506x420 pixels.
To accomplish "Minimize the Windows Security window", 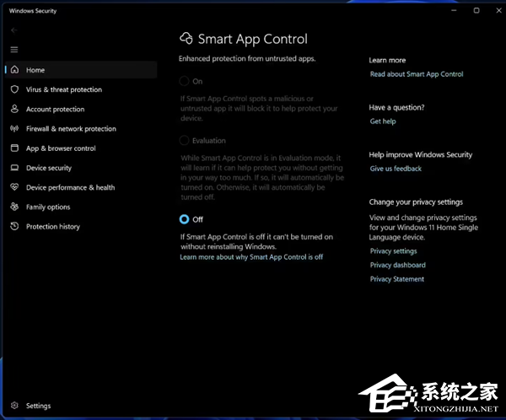I will (x=454, y=10).
